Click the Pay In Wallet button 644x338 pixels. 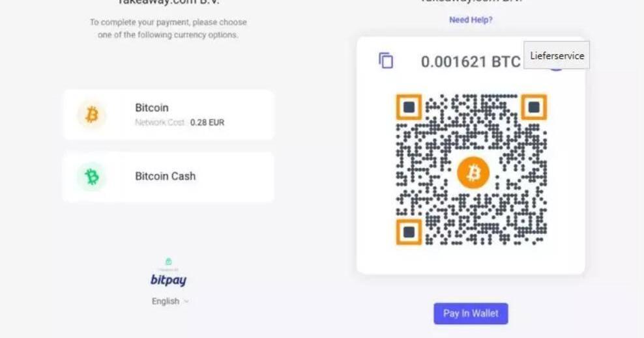[471, 313]
